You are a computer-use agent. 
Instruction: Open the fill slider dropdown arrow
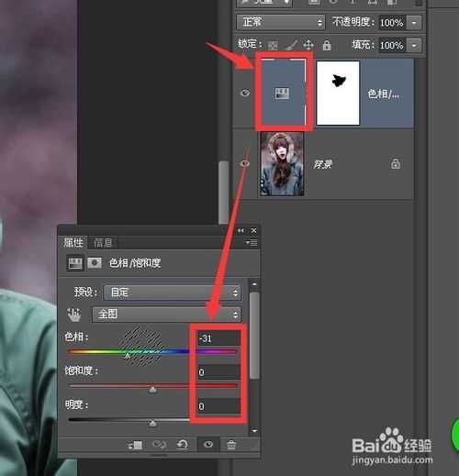[414, 46]
